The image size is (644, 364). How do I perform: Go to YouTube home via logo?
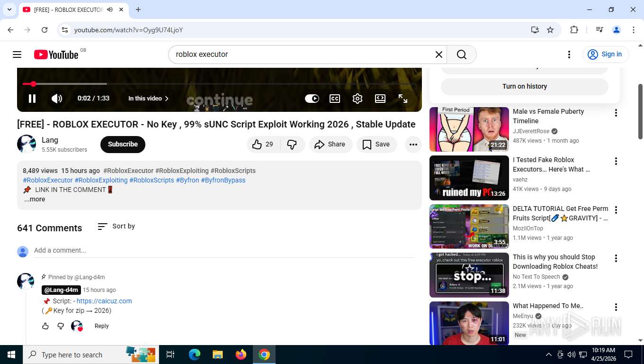point(56,55)
